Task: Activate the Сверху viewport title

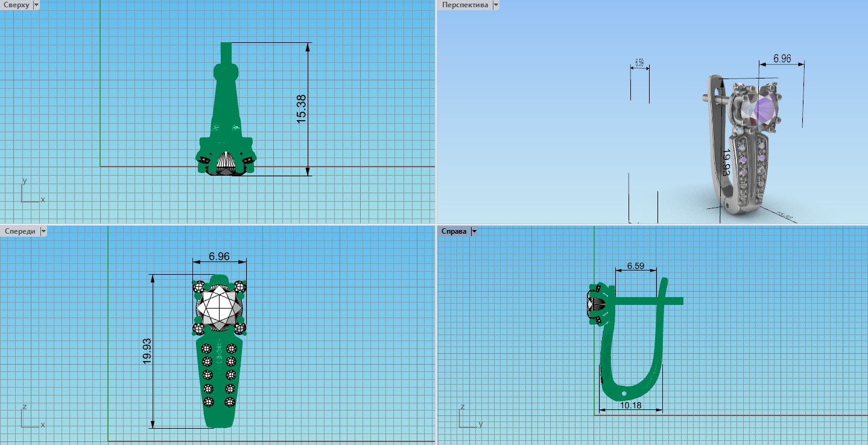Action: (16, 5)
